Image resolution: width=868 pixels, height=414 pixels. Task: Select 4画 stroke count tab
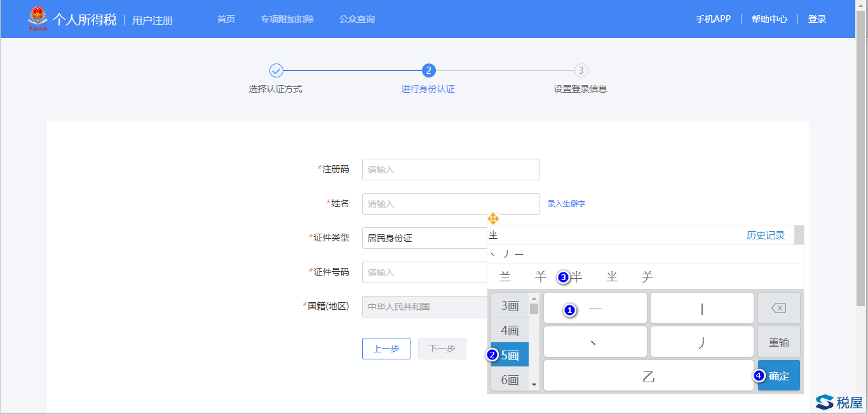click(510, 330)
